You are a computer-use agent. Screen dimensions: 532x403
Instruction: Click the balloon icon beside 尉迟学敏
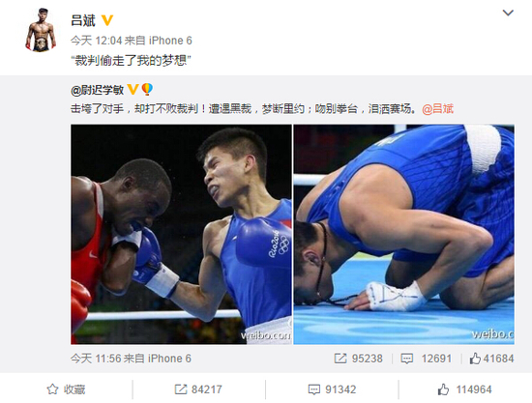(147, 90)
